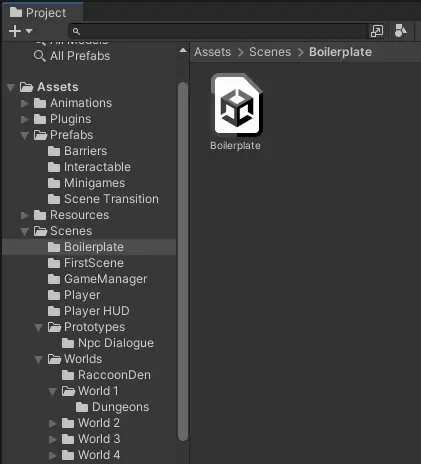This screenshot has height=464, width=421.
Task: Open the Boilerplate scene asset
Action: click(237, 105)
